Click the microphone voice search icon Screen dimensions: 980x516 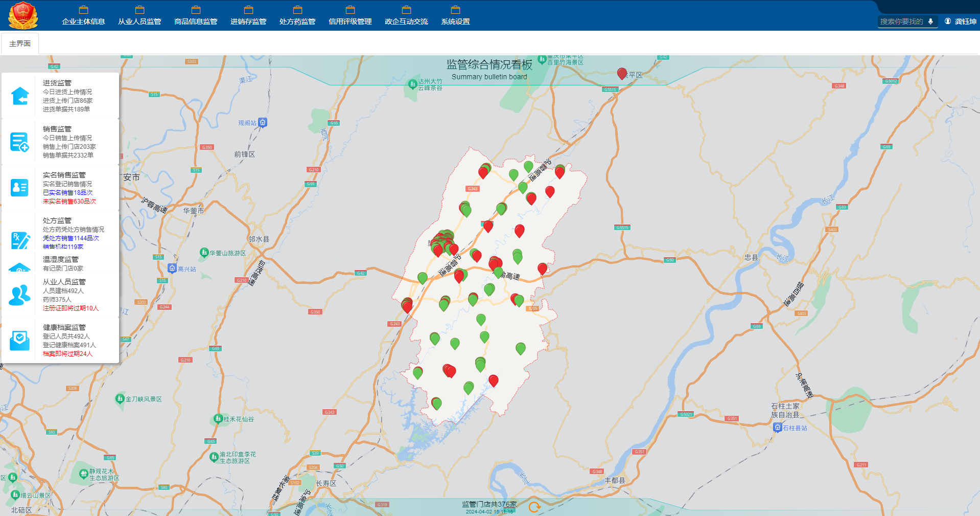click(931, 21)
